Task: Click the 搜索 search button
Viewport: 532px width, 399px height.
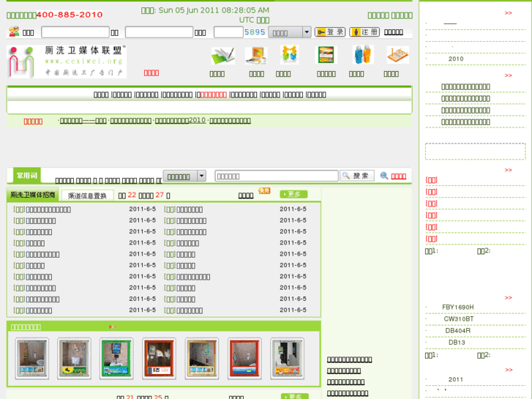Action: [357, 176]
